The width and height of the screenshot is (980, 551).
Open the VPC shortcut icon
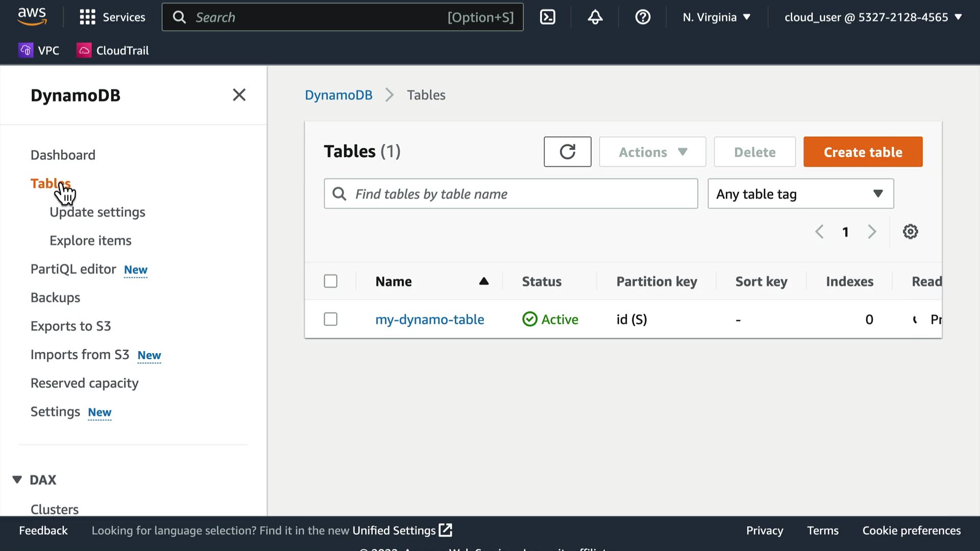(x=26, y=50)
